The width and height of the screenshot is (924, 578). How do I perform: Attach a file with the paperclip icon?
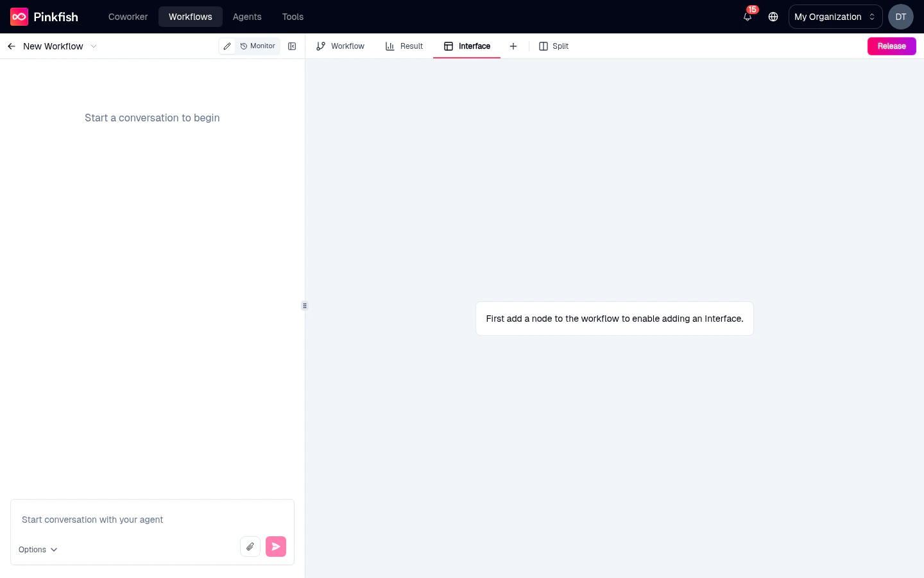coord(250,547)
